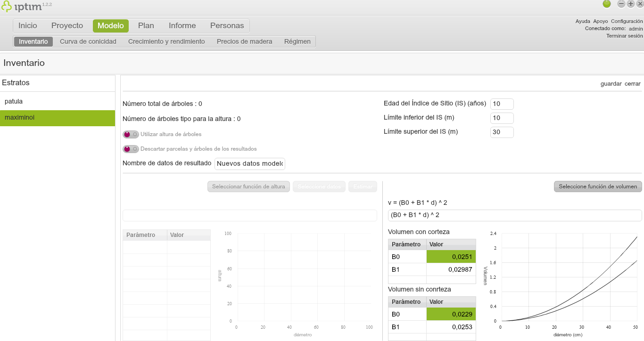Click the guardar link

(x=611, y=83)
